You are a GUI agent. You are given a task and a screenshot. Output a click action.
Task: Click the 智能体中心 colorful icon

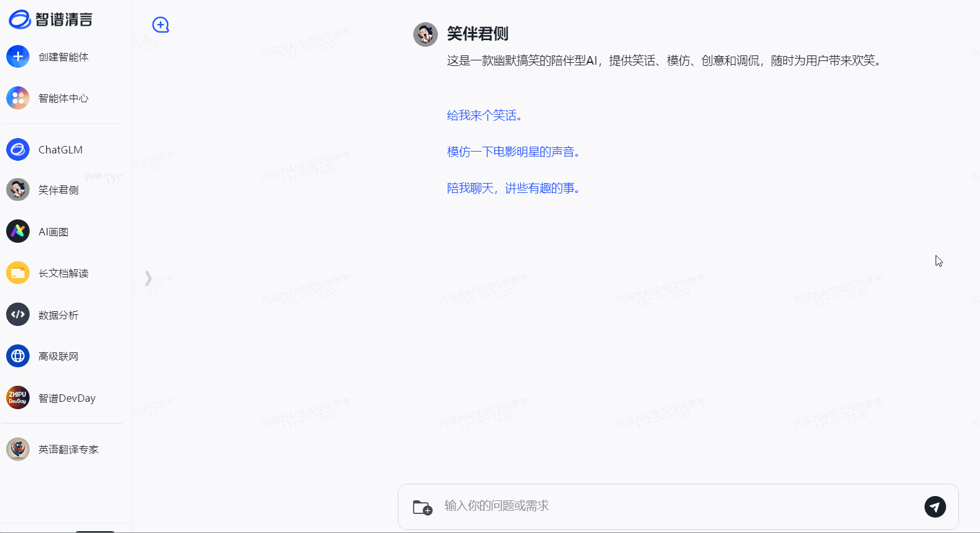pyautogui.click(x=18, y=98)
